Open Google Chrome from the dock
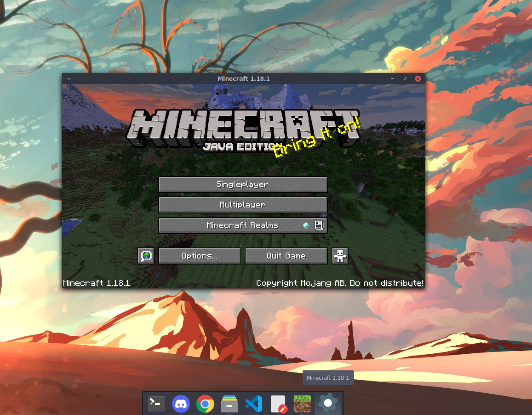The image size is (532, 415). (x=205, y=404)
